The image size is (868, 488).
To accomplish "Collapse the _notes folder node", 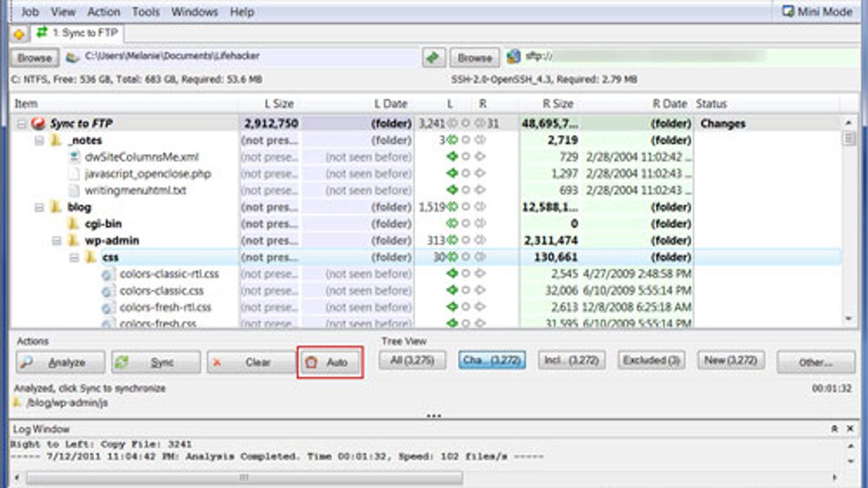I will click(x=39, y=140).
